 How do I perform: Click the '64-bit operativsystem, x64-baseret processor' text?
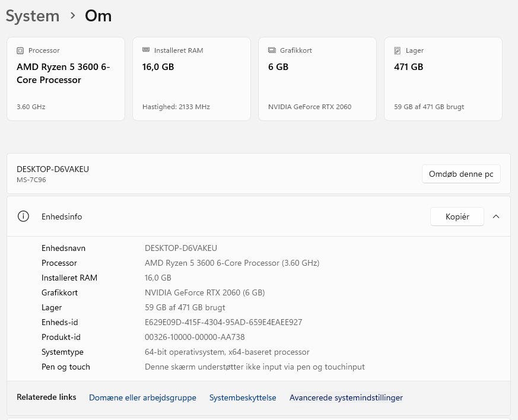pyautogui.click(x=227, y=352)
